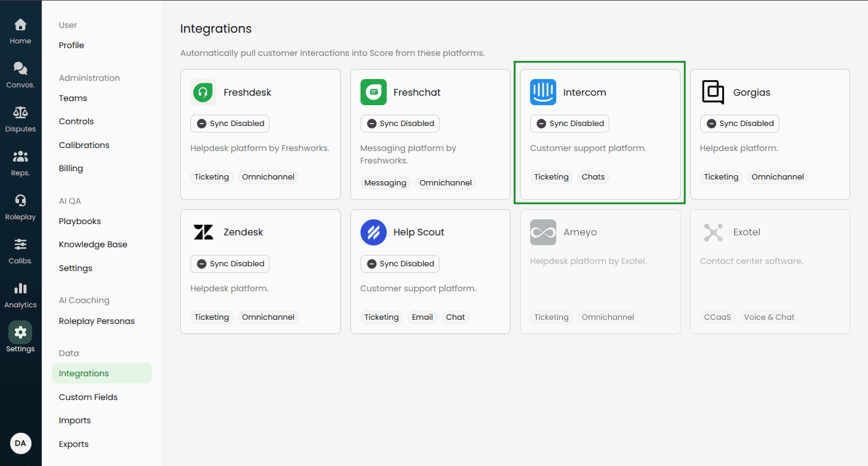Click Omnichannel tag on Freshdesk card
The width and height of the screenshot is (868, 466).
[268, 177]
